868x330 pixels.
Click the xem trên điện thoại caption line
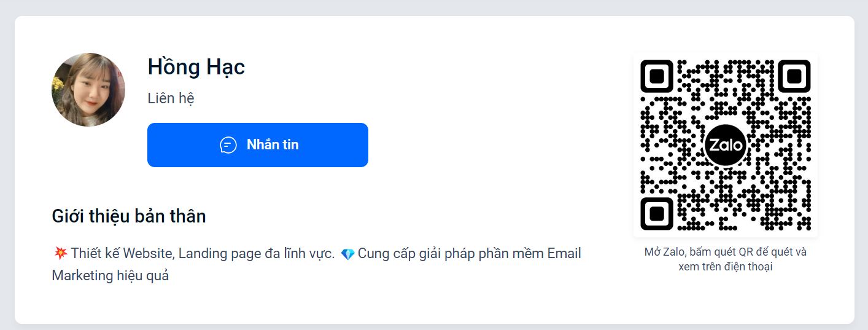[x=725, y=267]
